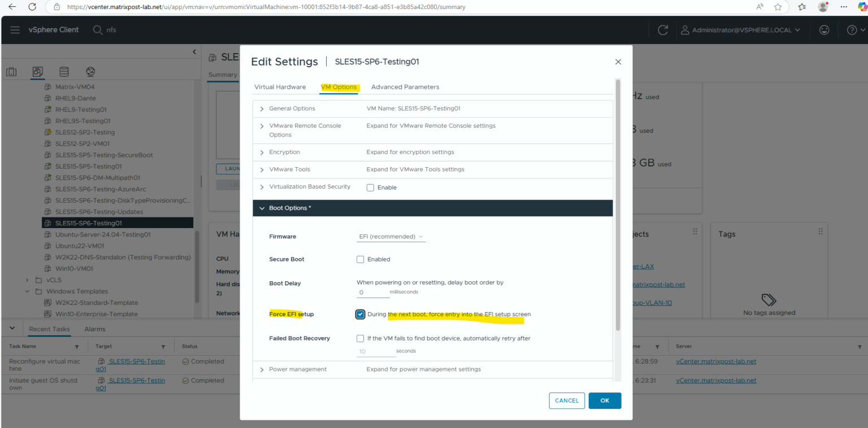The width and height of the screenshot is (868, 428).
Task: Open the Networking inventory view icon
Action: tap(90, 72)
